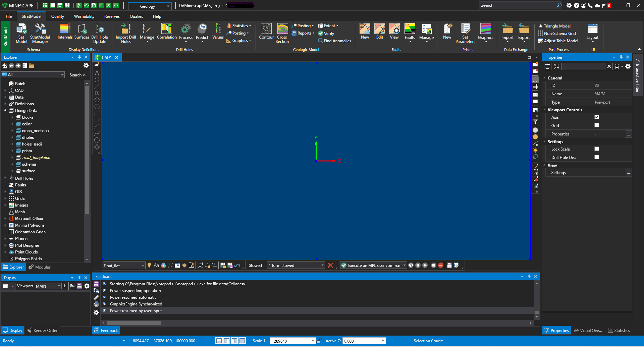Collapse the Design Data node
Screen dimensions: 644x347
(5, 111)
